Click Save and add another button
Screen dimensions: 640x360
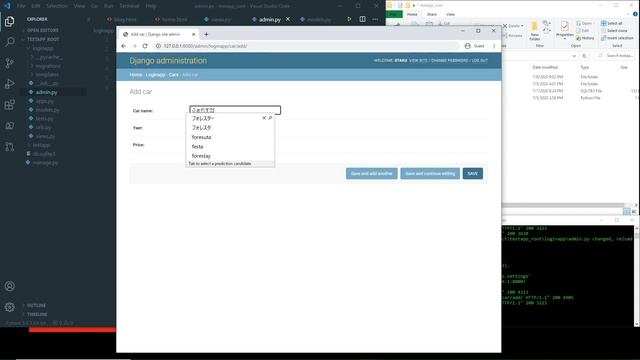point(371,173)
